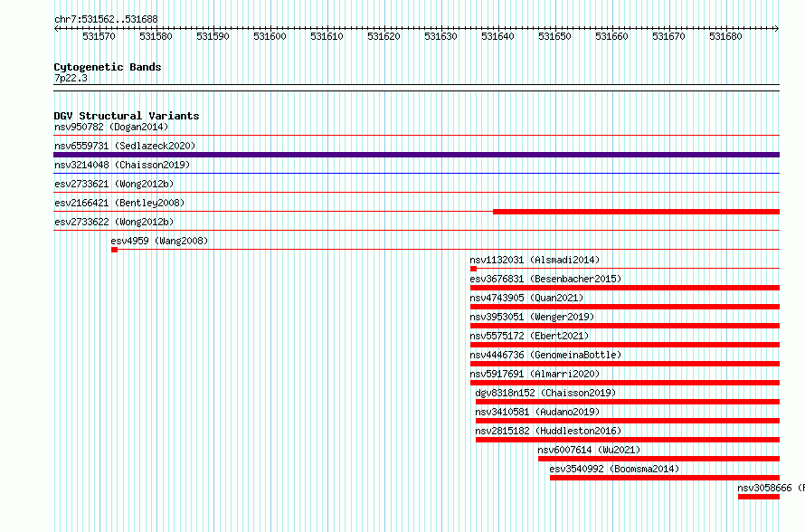Viewport: 805px width, 532px height.
Task: Select nsv6007614 (Wu2021) label
Action: coord(589,450)
